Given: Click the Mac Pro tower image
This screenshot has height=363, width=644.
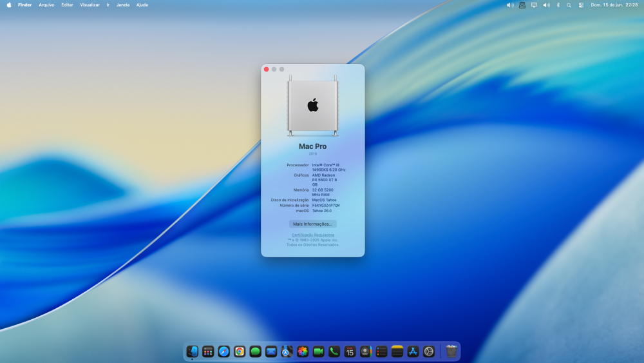Looking at the screenshot, I should [x=313, y=106].
